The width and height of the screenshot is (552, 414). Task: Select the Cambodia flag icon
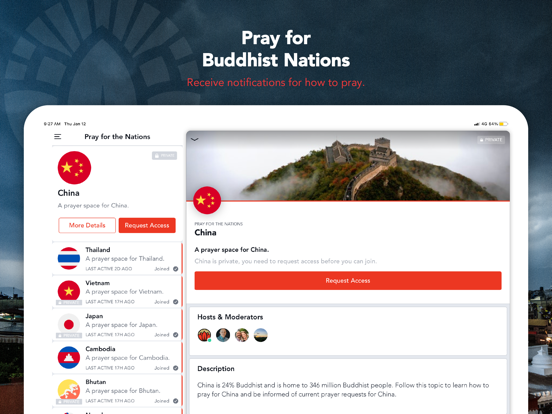69,357
